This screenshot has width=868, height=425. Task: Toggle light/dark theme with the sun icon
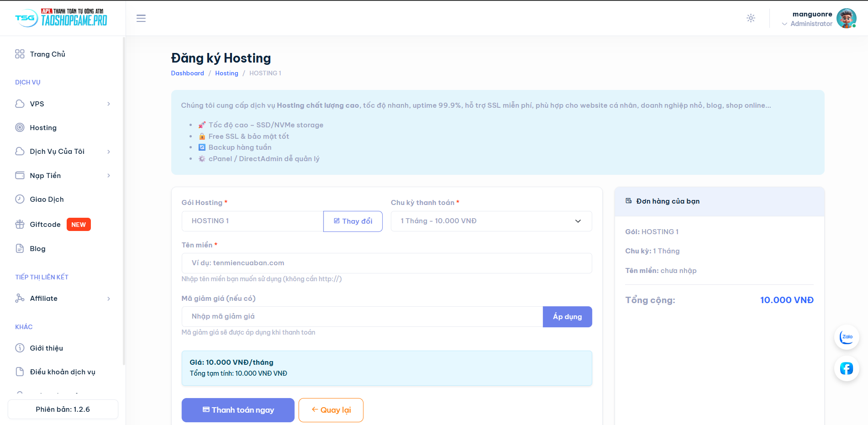tap(751, 18)
